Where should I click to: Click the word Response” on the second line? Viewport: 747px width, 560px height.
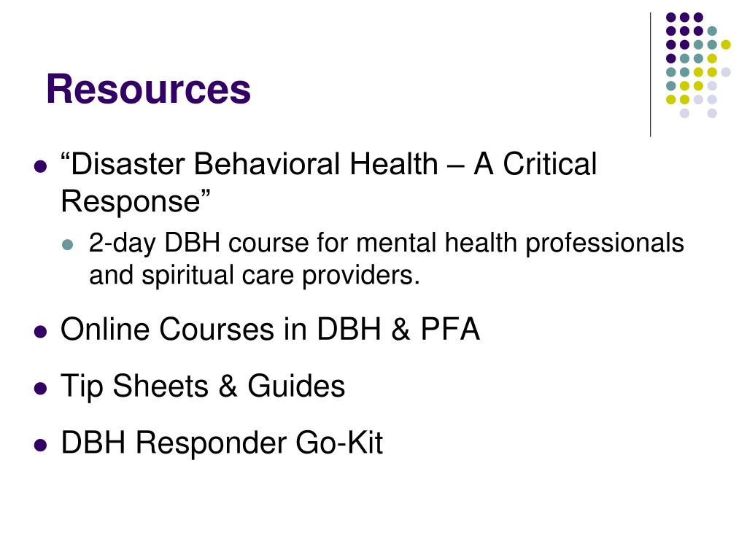point(136,202)
